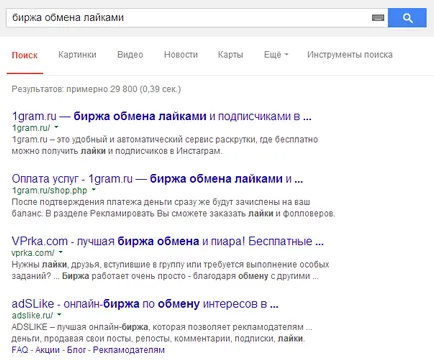Open the 'VPrka.com - лучшая биржа обмена' result
Screen dimensions: 434x361
coord(168,241)
